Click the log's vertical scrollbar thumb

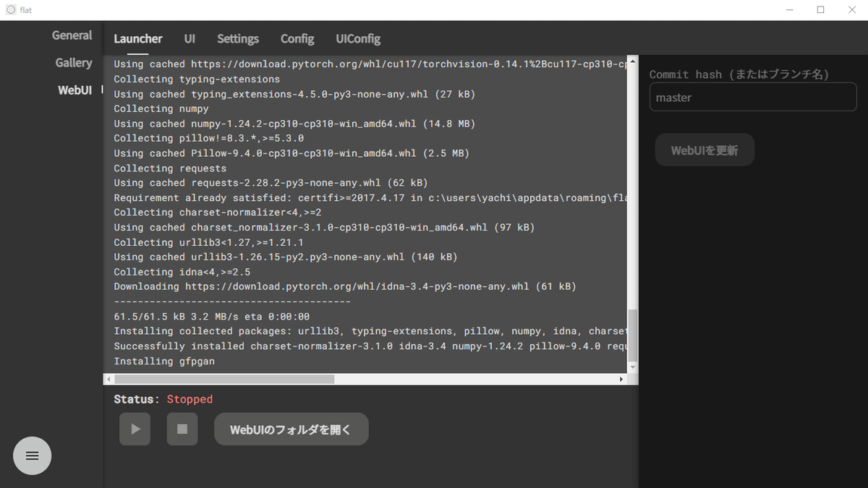click(633, 335)
